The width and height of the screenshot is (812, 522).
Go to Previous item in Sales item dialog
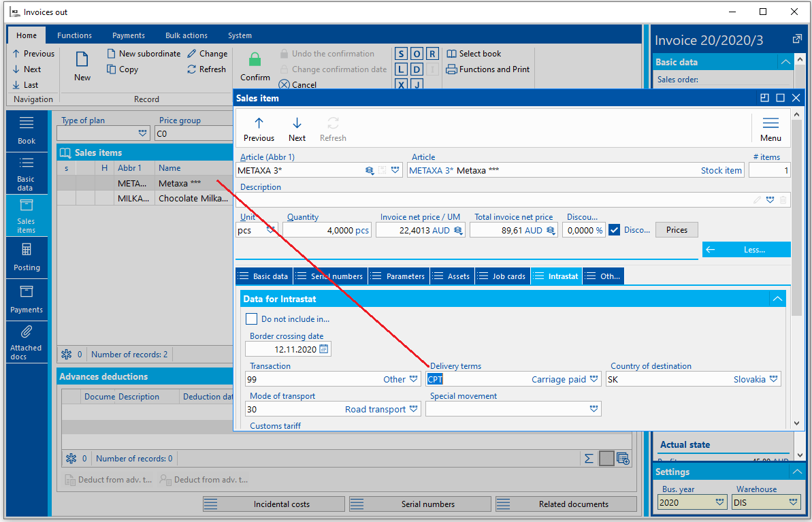point(259,129)
